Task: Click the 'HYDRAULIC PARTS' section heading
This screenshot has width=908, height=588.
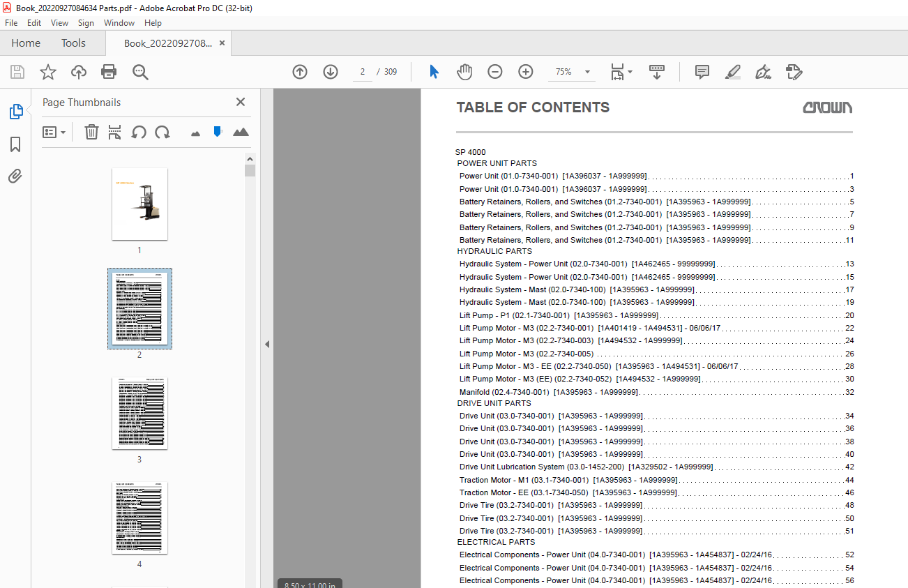Action: pyautogui.click(x=494, y=251)
